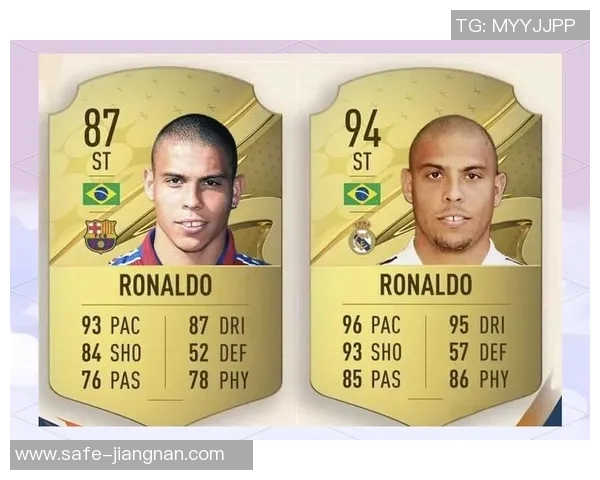Click the RONALDO name on the left card

click(165, 286)
